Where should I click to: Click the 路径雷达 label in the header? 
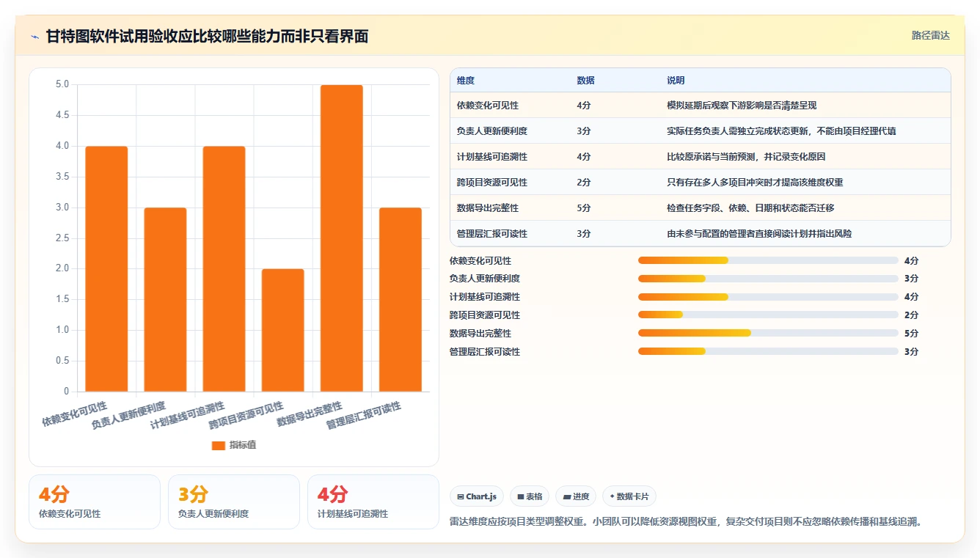(930, 35)
